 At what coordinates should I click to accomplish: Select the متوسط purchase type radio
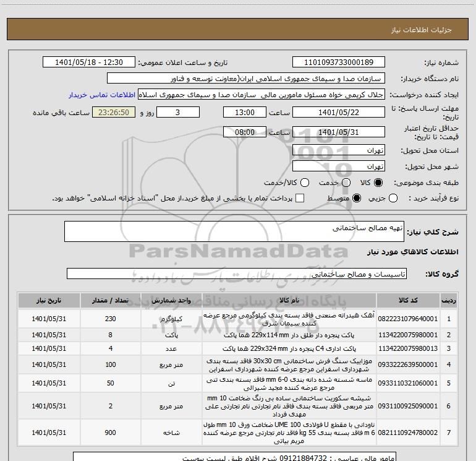(357, 198)
